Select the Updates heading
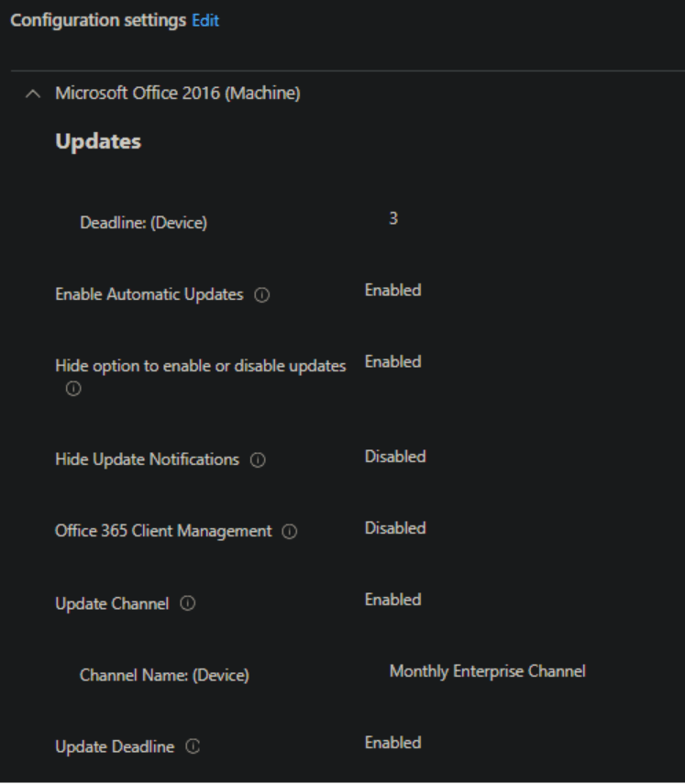The height and width of the screenshot is (784, 685). point(98,141)
